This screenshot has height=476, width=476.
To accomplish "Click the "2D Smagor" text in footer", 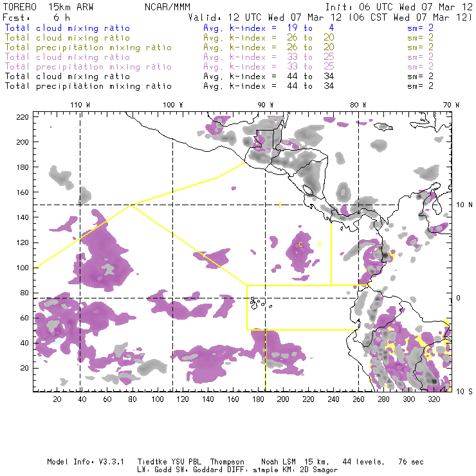I will coord(318,470).
